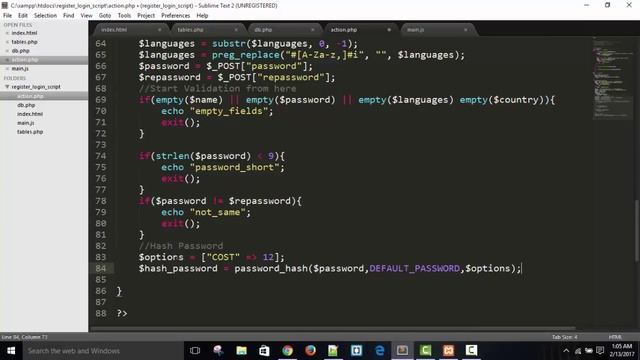640x360 pixels.
Task: Collapse the register_login_script folder
Action: [x=7, y=87]
